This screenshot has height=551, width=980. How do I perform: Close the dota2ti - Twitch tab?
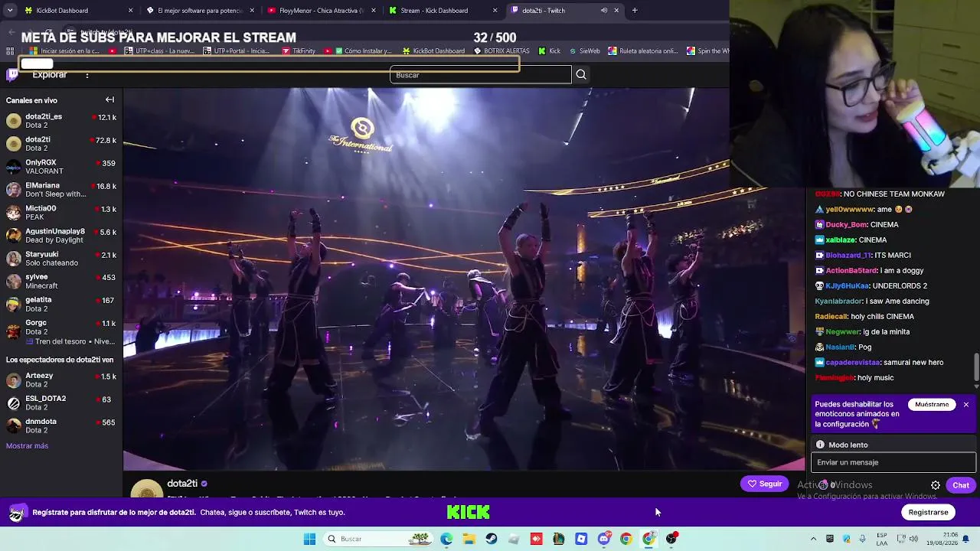616,11
